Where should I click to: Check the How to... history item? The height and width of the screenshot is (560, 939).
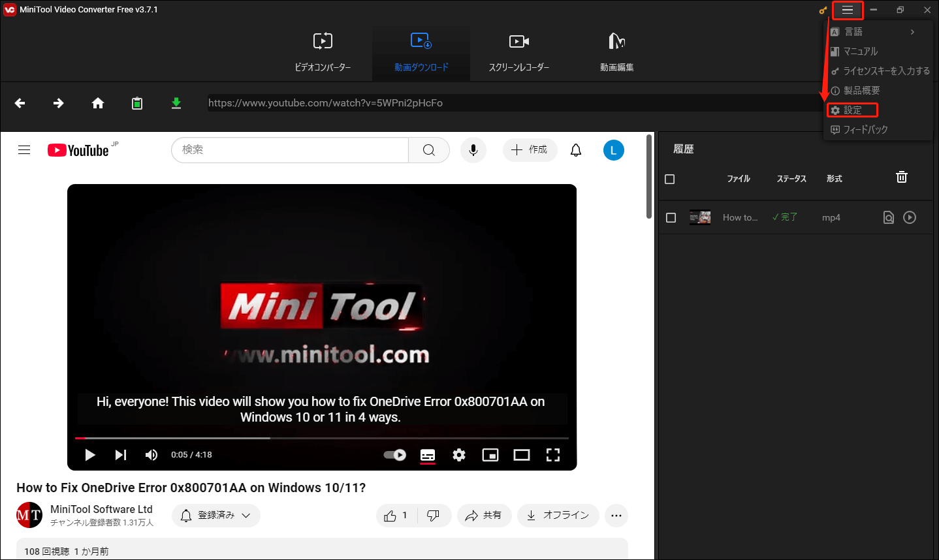point(671,217)
